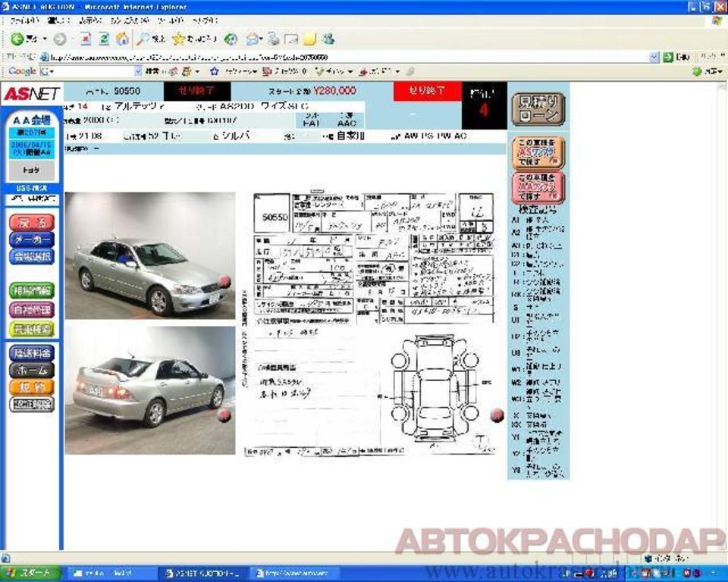Open the front view car photo
This screenshot has width=728, height=582.
(x=150, y=255)
